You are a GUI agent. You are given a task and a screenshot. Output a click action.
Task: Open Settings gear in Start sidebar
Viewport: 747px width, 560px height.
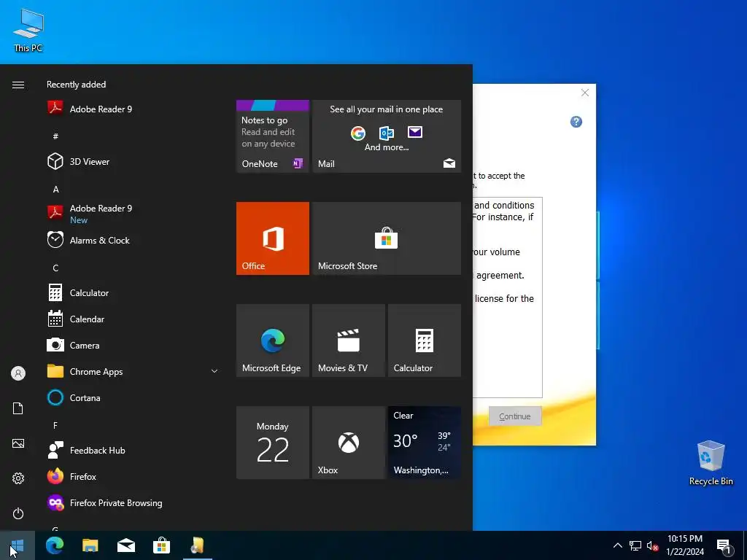(x=18, y=478)
